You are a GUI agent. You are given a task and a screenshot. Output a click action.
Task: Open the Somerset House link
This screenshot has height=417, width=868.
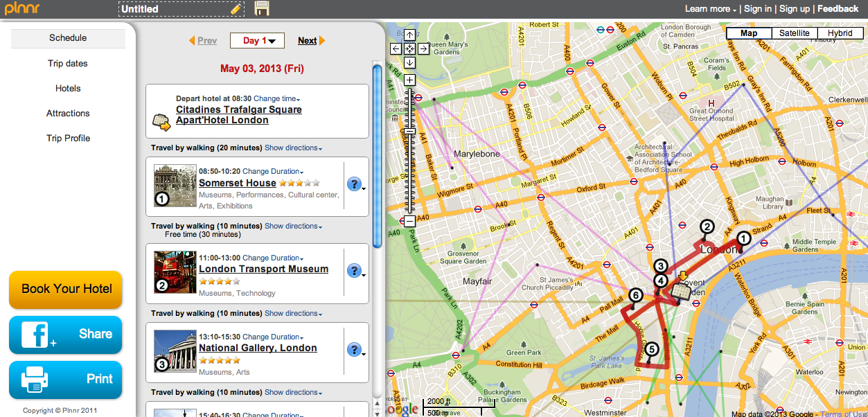coord(238,183)
